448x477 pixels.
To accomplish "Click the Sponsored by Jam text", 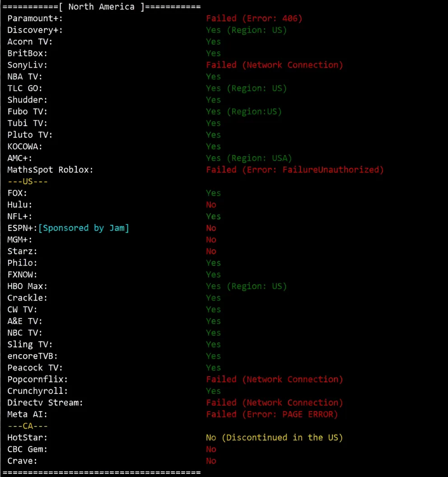I will coord(84,228).
